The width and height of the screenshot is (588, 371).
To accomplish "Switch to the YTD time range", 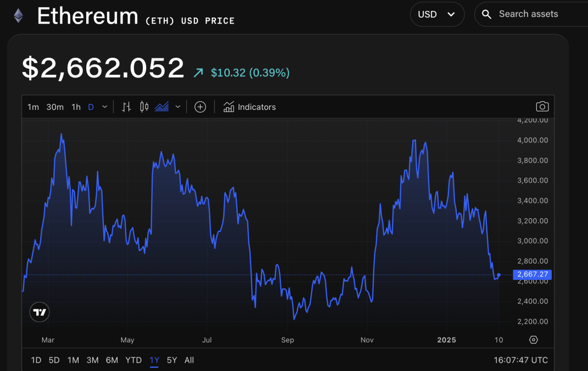I will [x=134, y=360].
